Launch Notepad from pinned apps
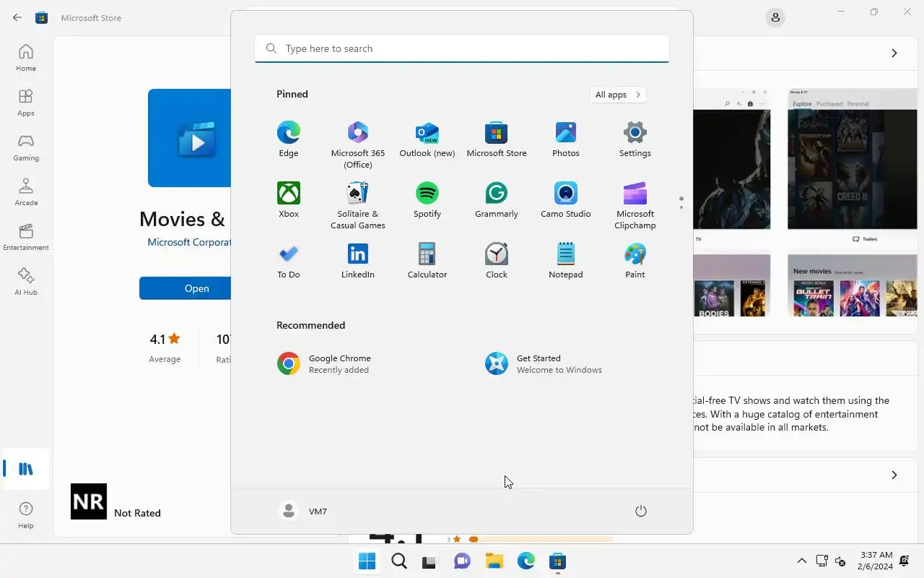Screen dimensions: 924x578 [566, 260]
